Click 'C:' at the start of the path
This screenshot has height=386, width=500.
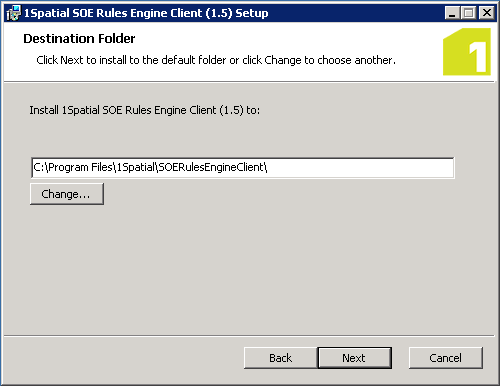tap(39, 167)
